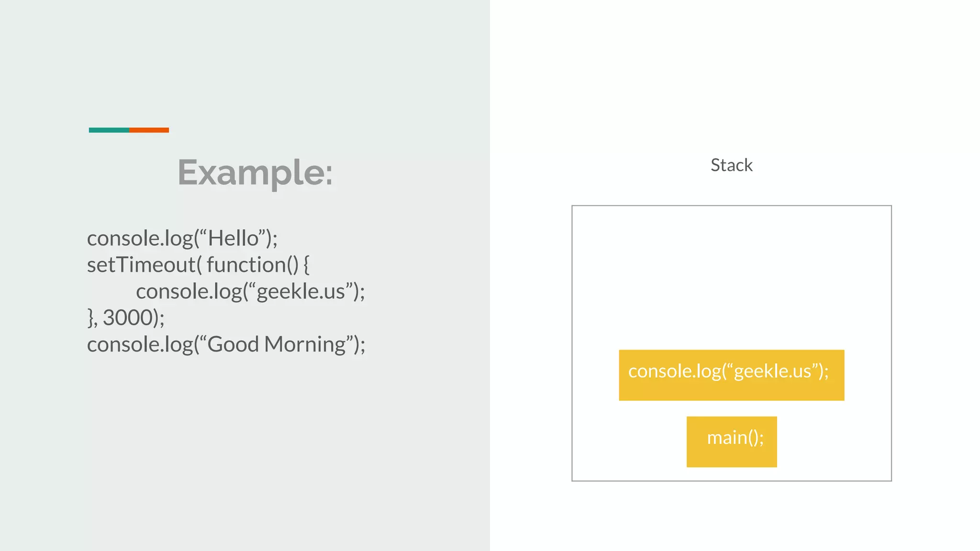Click the teal segment of the accent bar
Viewport: 980px width, 551px height.
coord(109,130)
